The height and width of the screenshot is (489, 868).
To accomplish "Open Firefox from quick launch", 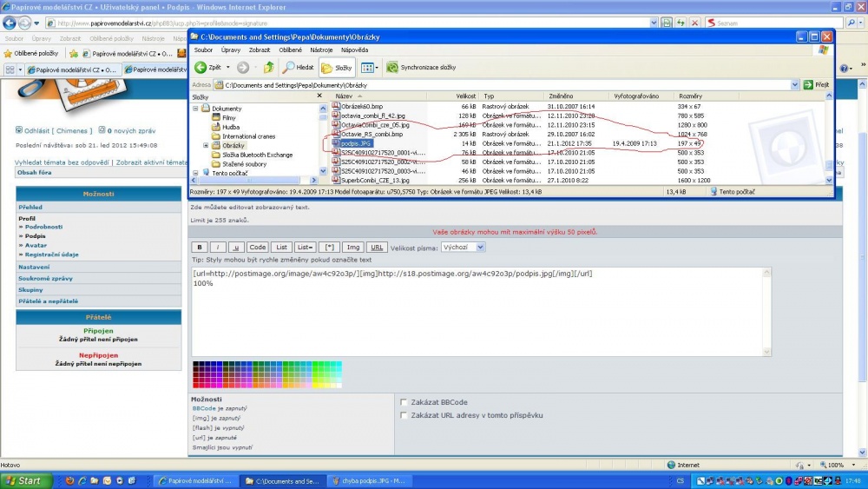I will 69,480.
